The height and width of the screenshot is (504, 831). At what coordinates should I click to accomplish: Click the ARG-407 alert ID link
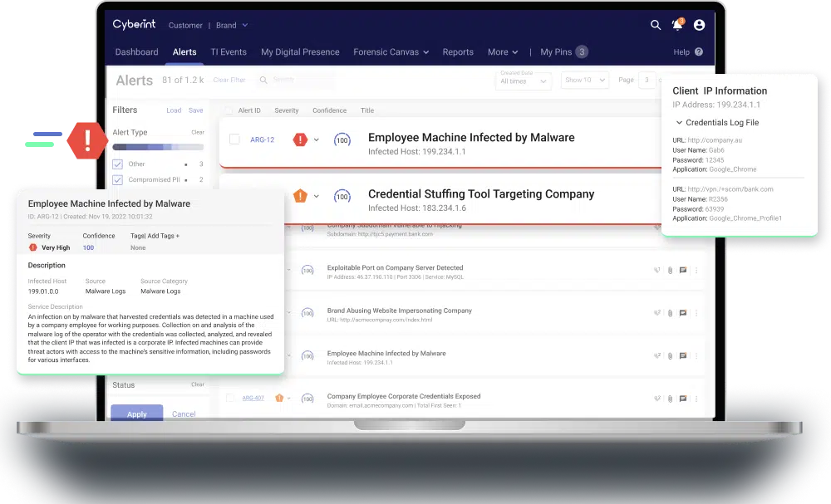253,398
